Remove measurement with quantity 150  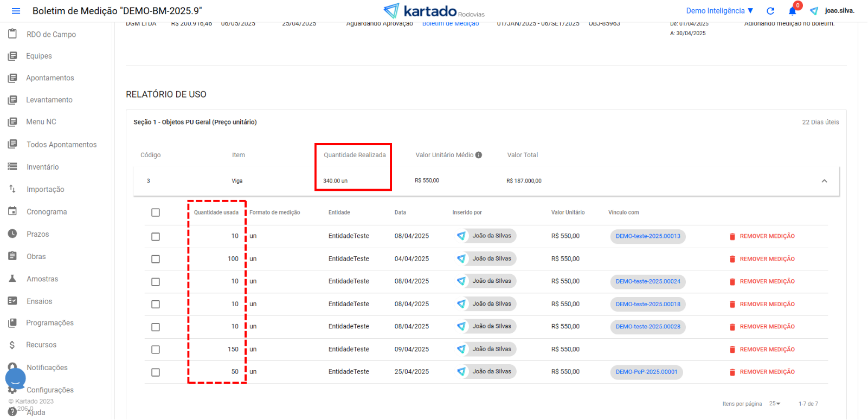[762, 350]
